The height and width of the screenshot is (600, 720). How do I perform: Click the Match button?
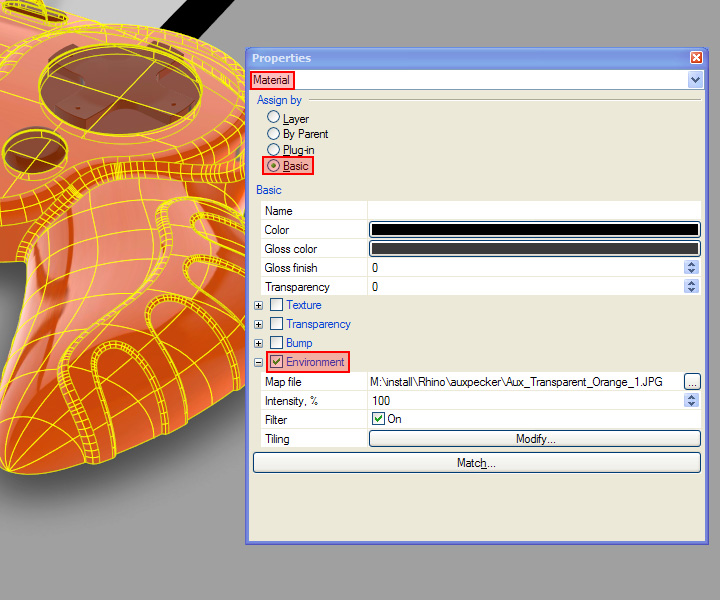click(476, 463)
